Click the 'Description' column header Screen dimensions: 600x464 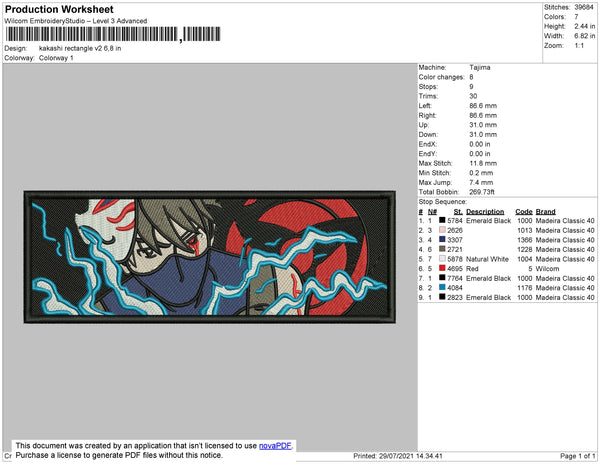485,212
